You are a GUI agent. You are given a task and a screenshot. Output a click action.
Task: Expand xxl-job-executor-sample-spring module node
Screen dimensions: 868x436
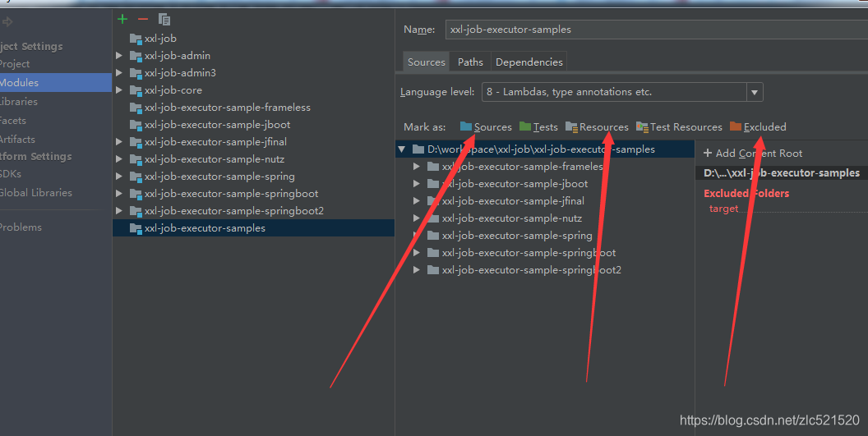[x=119, y=176]
